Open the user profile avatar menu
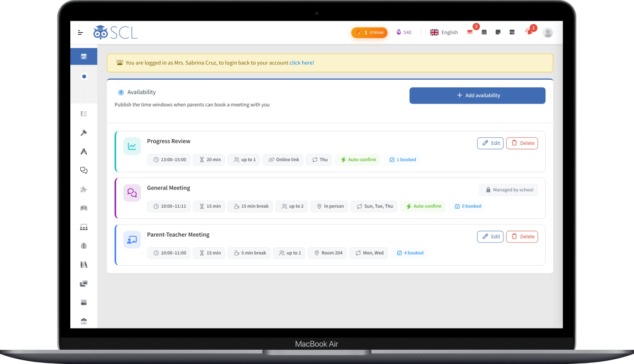The width and height of the screenshot is (634, 364). [548, 33]
